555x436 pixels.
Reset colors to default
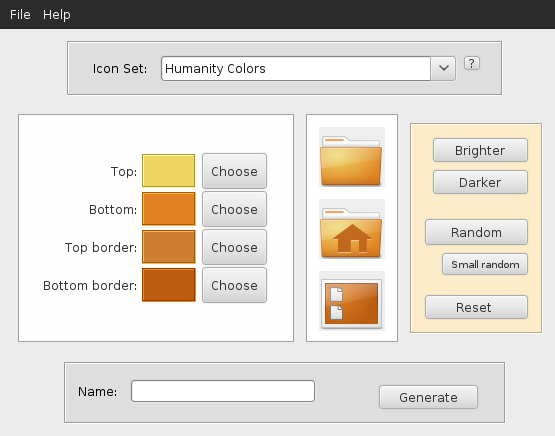point(476,307)
